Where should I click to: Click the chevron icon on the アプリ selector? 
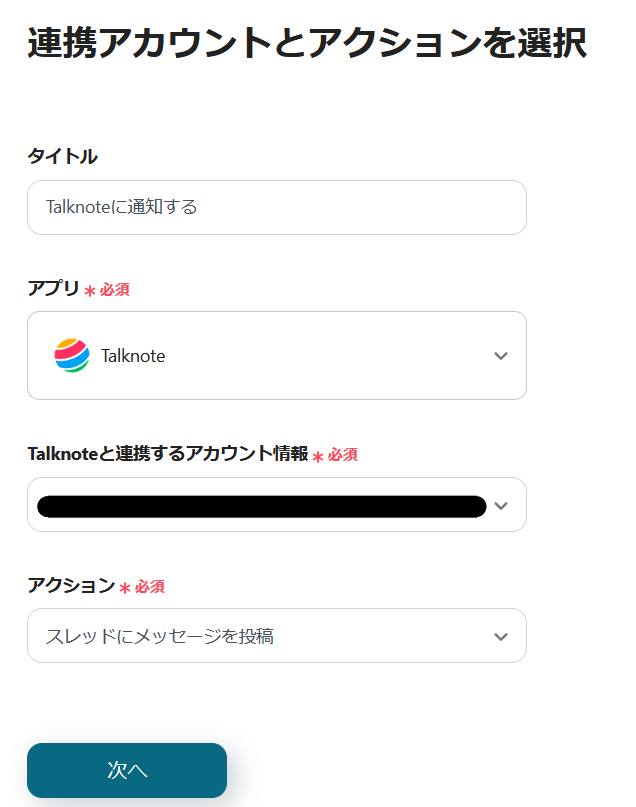501,355
